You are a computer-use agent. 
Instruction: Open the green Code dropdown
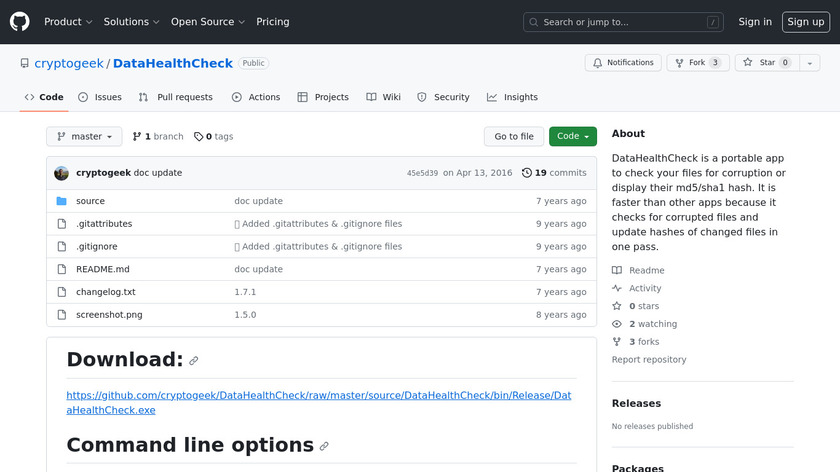click(x=572, y=137)
